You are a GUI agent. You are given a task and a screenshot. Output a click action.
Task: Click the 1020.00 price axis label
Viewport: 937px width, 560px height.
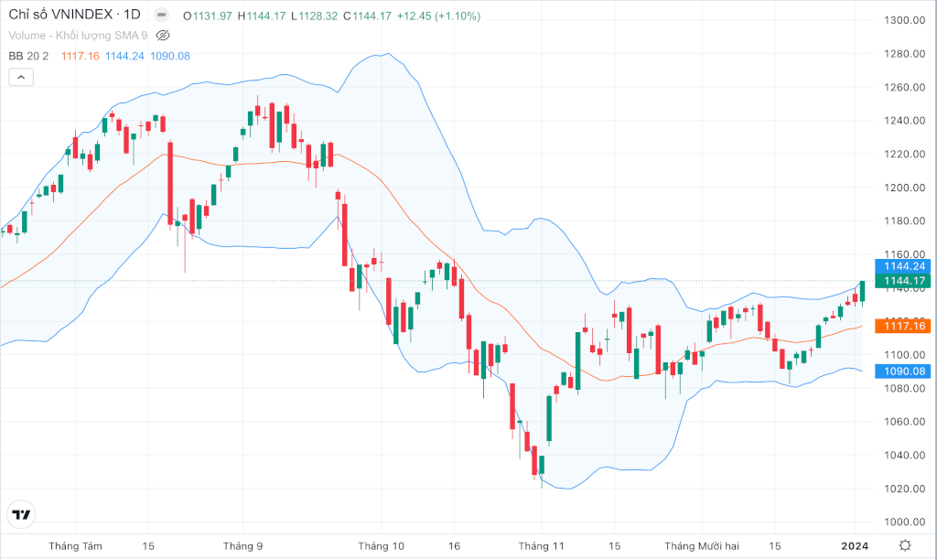(x=904, y=489)
